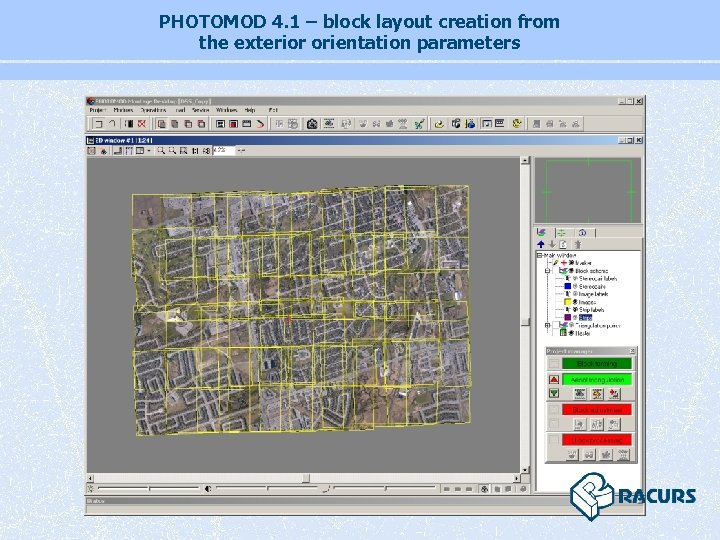
Task: Toggle visibility eye of Image labels layer
Action: coord(575,294)
